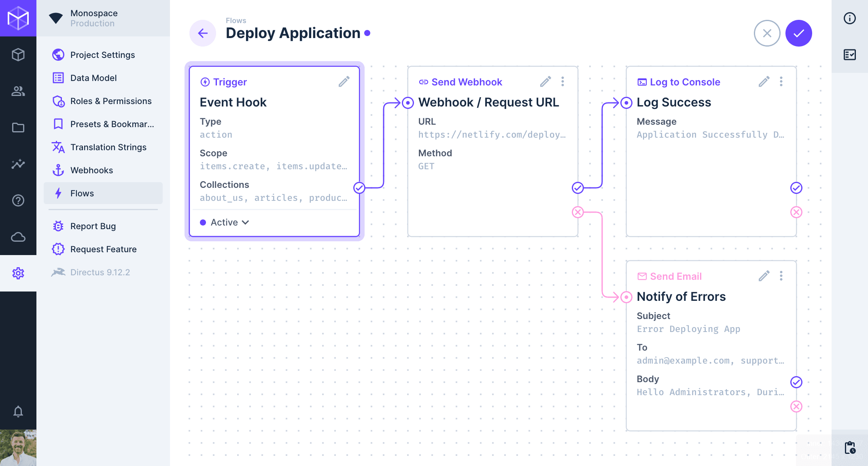Click the GET method value
The image size is (868, 466).
point(426,166)
